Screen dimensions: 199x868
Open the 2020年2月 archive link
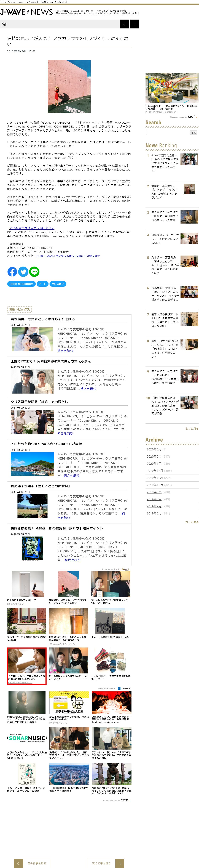(154, 456)
